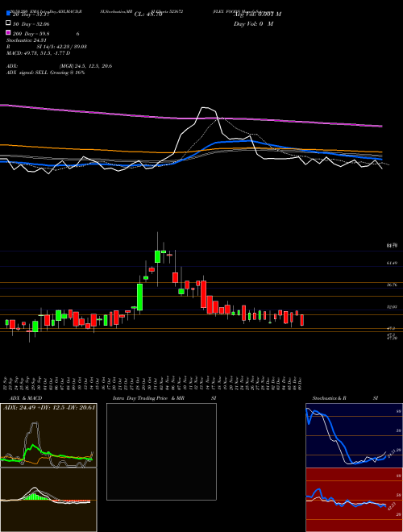Select the '200 Day - 59.8' legend text
The width and height of the screenshot is (403, 532).
(x=31, y=34)
